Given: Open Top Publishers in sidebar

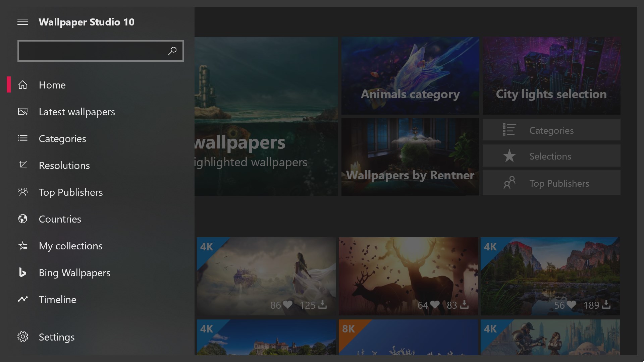Looking at the screenshot, I should 71,192.
